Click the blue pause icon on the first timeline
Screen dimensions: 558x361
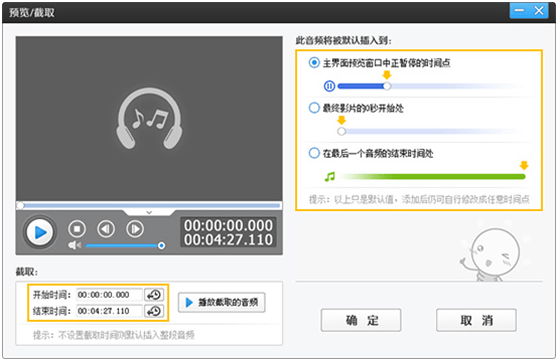(330, 86)
